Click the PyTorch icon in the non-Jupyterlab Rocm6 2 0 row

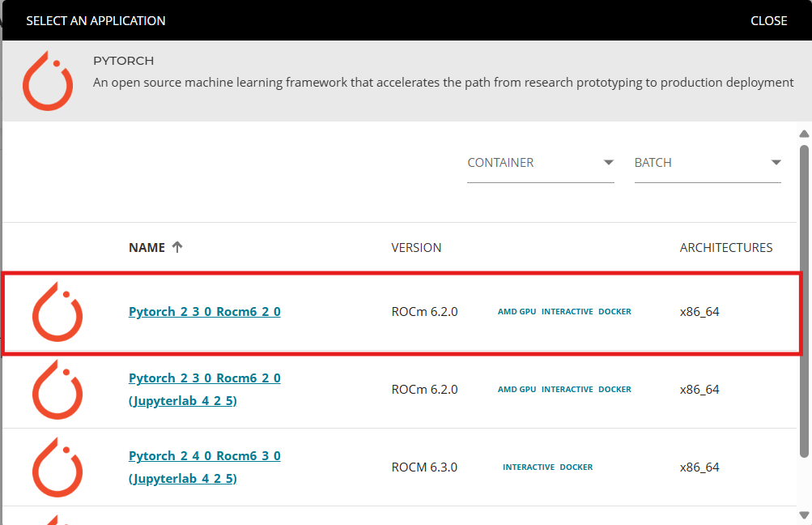coord(57,311)
